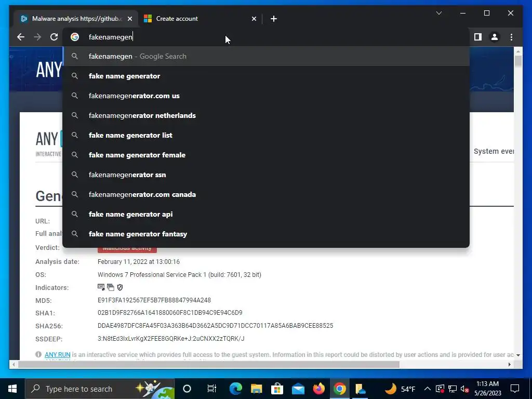532x399 pixels.
Task: Choose the 'fake name generator list' suggestion
Action: tap(266, 135)
